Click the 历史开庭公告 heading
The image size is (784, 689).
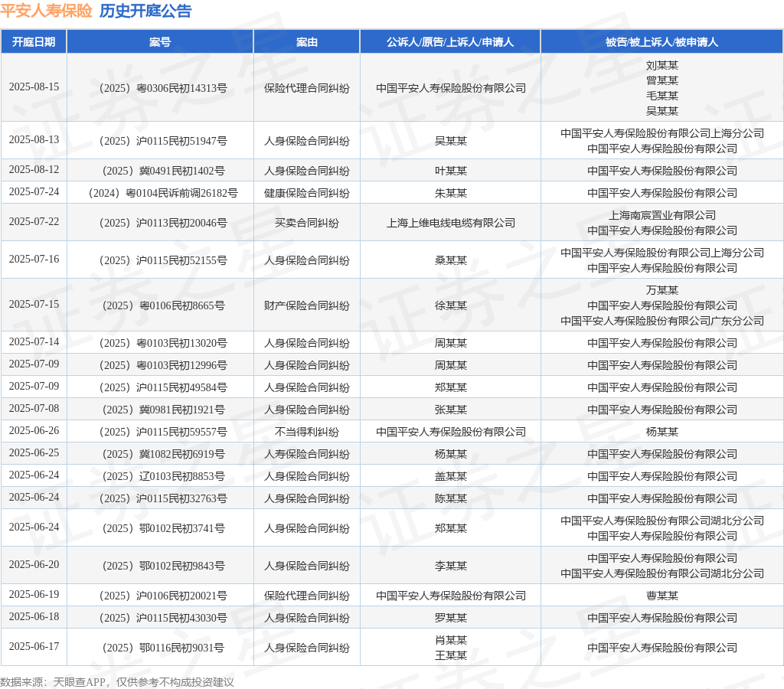[x=145, y=11]
